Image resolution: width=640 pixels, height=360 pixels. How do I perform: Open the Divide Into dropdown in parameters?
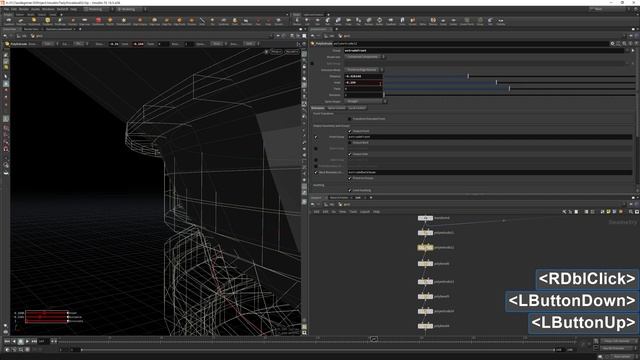(365, 57)
